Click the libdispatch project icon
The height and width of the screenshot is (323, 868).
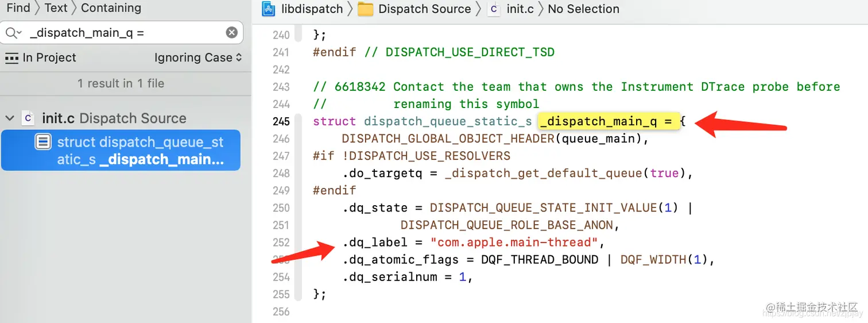point(269,9)
